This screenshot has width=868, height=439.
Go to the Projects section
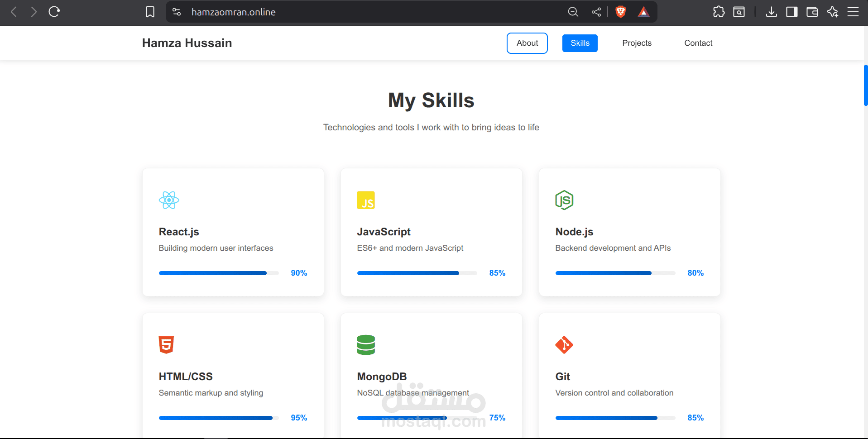point(637,43)
